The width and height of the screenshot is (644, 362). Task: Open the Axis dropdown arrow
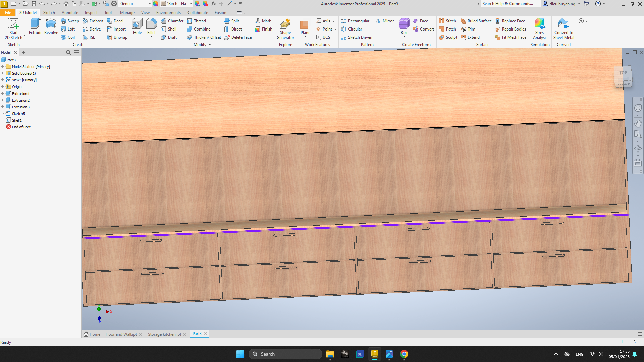pyautogui.click(x=333, y=21)
